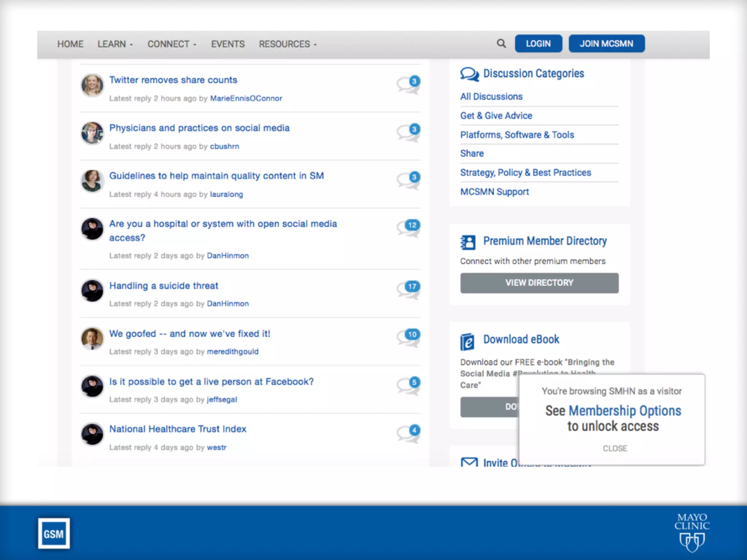Click the search magnifier icon

click(x=501, y=44)
